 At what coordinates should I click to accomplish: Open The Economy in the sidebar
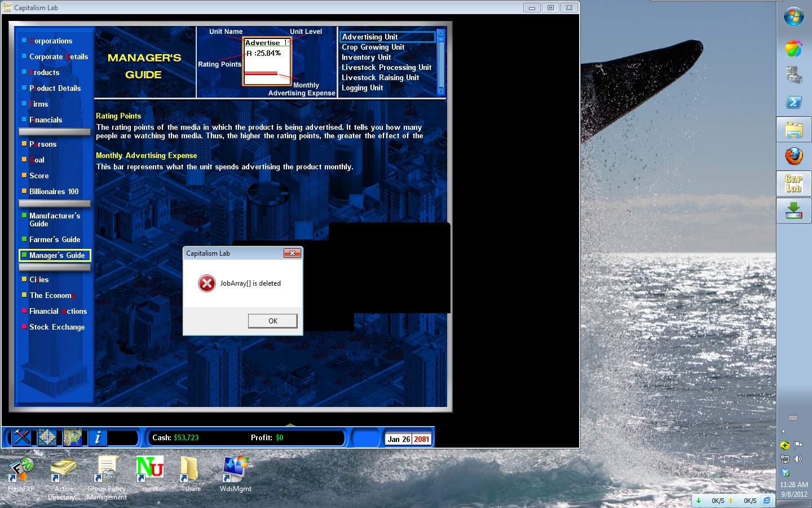52,295
